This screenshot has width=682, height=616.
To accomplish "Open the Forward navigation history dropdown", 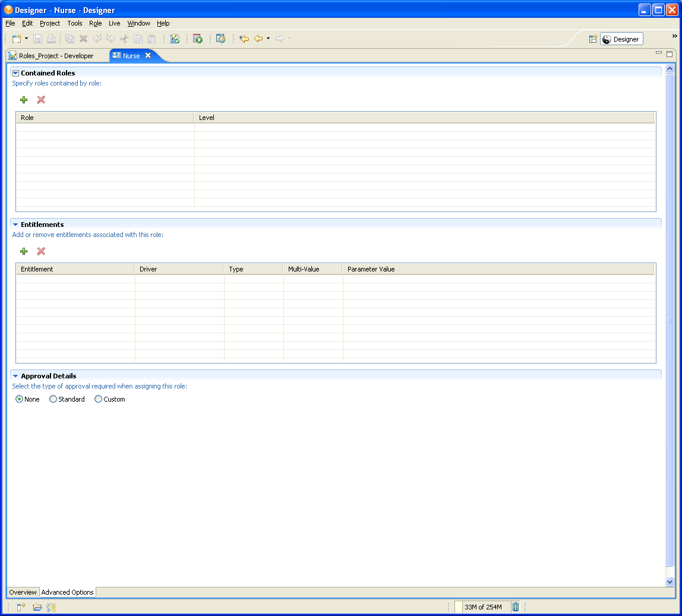I will coord(290,39).
